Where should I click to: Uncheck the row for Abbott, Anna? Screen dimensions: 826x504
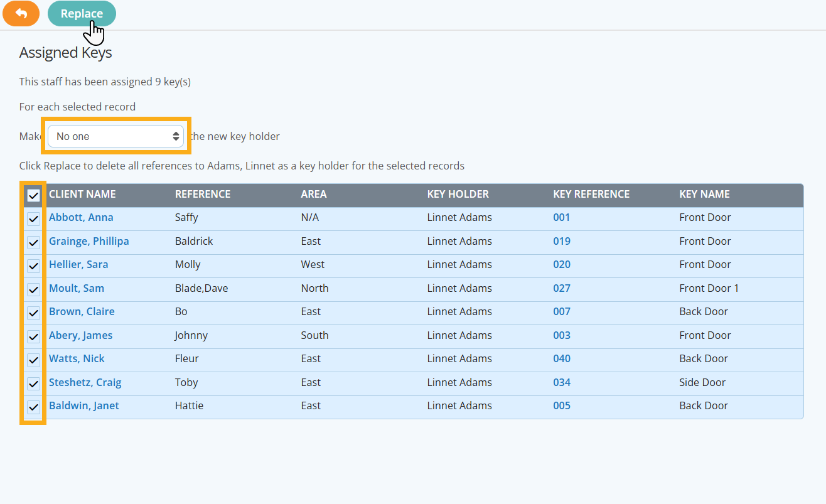[x=33, y=218]
